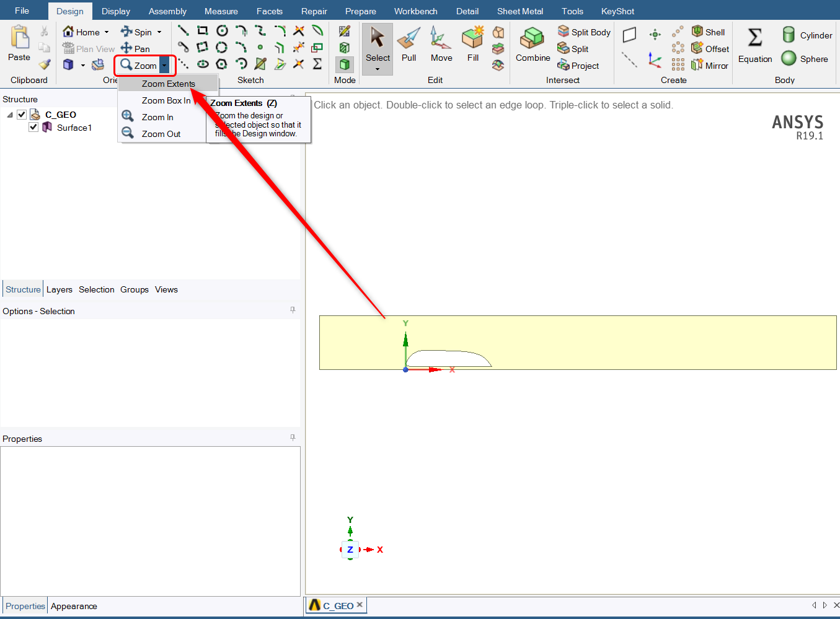Image resolution: width=840 pixels, height=619 pixels.
Task: Switch to Sketch Mode icon
Action: click(x=345, y=31)
